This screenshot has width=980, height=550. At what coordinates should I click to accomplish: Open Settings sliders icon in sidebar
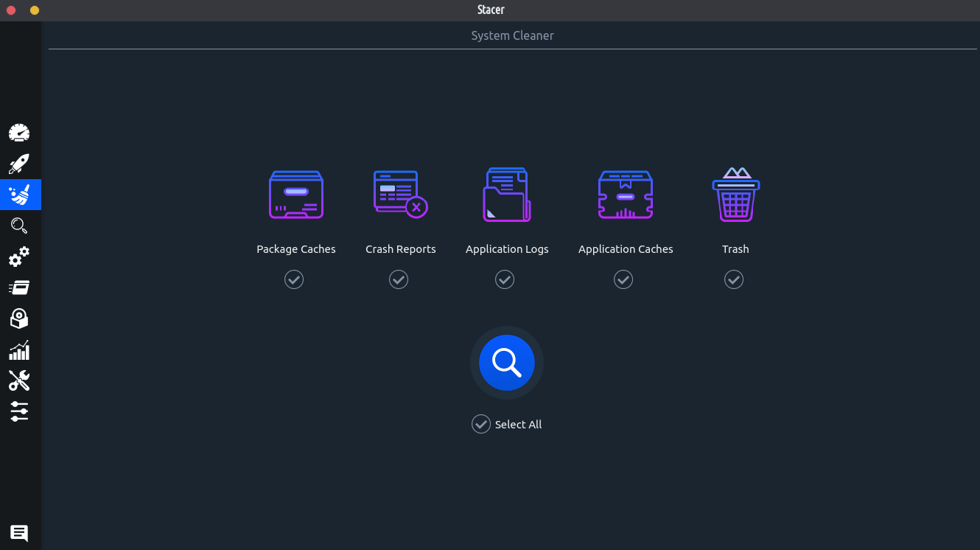(19, 411)
